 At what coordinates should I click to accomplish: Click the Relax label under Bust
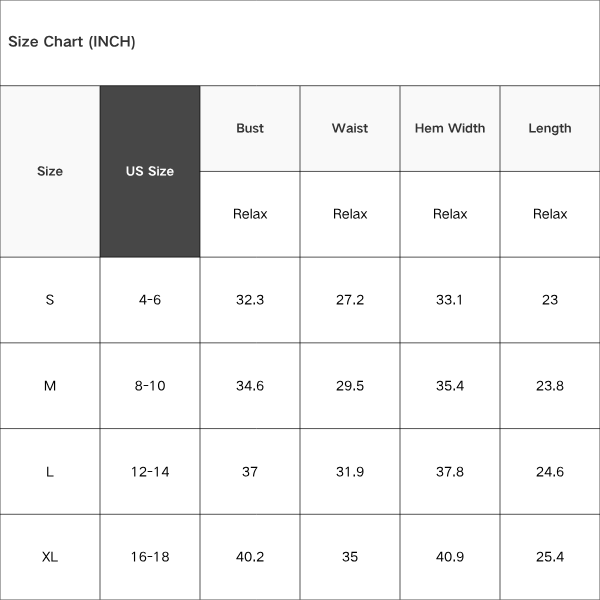[x=250, y=214]
